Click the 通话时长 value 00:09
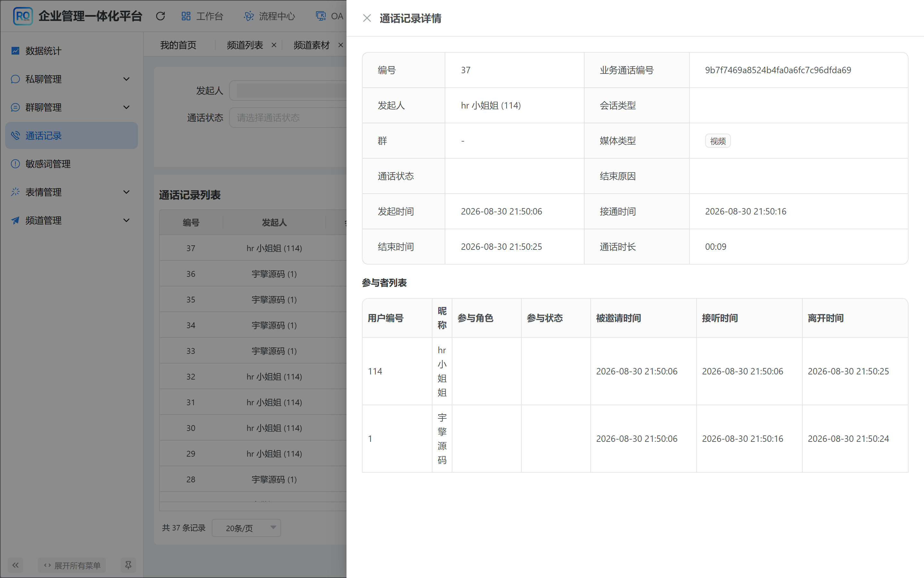This screenshot has width=924, height=578. (715, 247)
